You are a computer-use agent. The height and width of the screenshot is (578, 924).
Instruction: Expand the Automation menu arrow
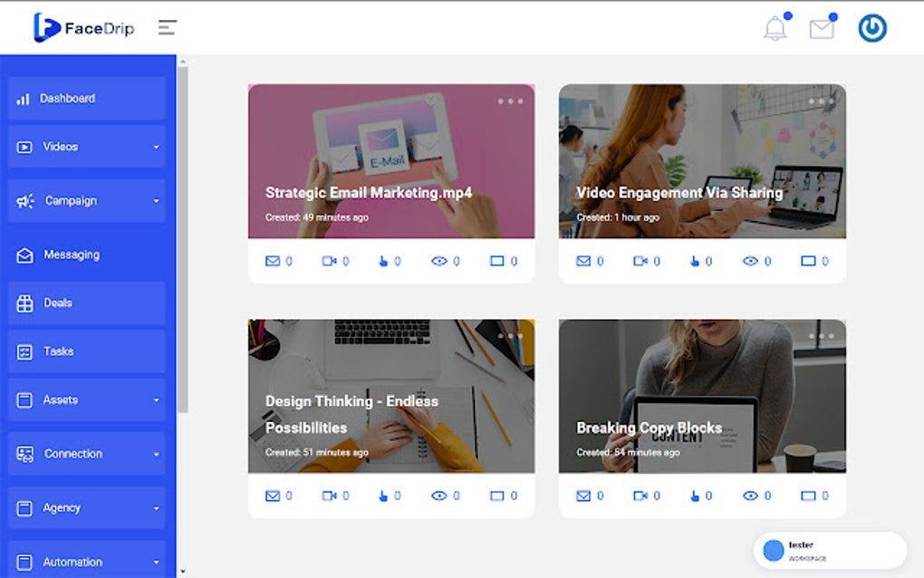coord(156,562)
